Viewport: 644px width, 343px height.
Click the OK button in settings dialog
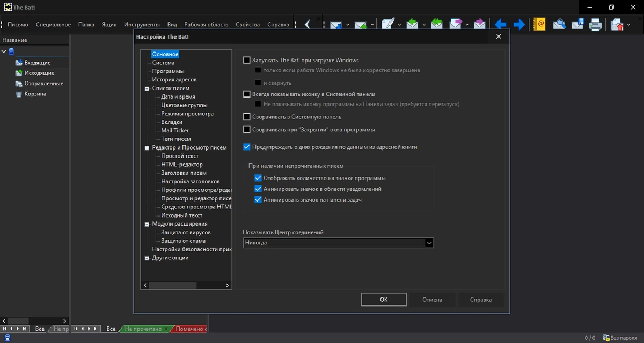point(384,300)
